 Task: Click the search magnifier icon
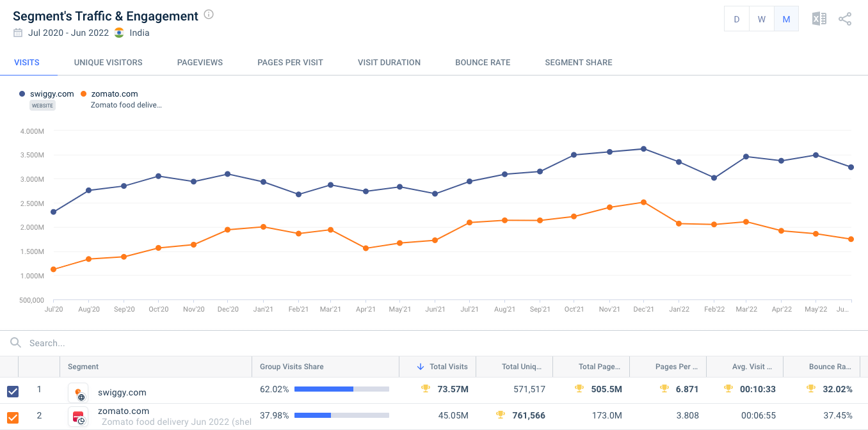[15, 342]
